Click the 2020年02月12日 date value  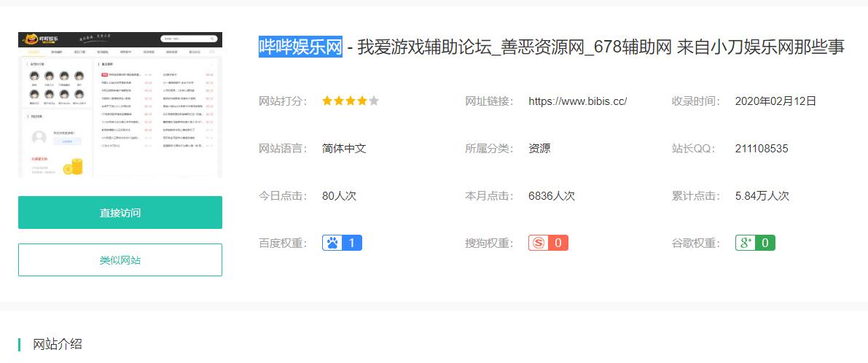tap(775, 101)
